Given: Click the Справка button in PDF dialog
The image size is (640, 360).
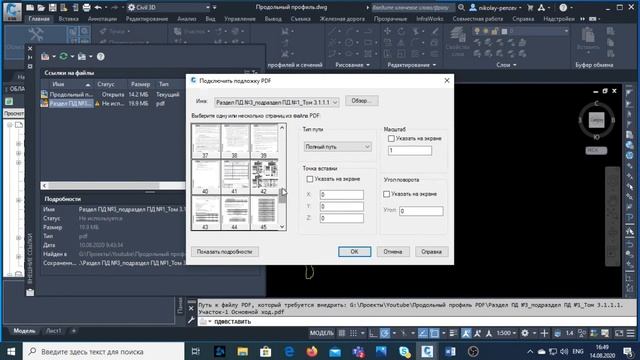Looking at the screenshot, I should tap(431, 252).
